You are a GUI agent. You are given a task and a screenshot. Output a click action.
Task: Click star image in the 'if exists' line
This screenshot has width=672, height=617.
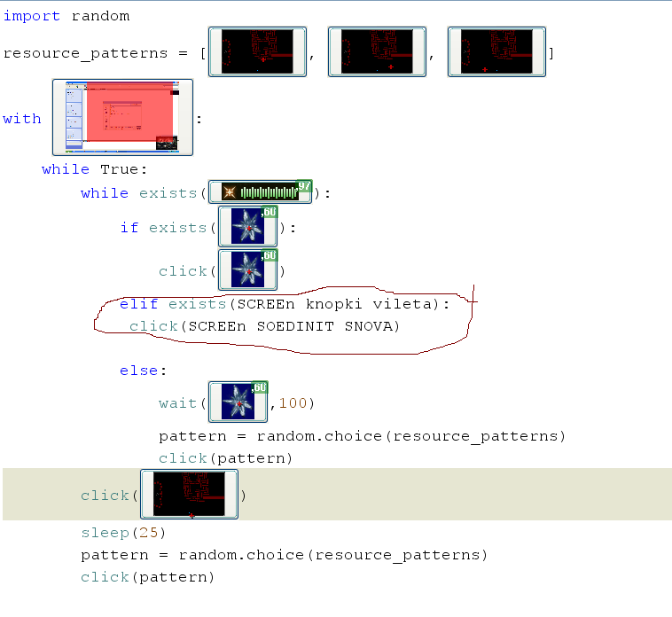247,228
